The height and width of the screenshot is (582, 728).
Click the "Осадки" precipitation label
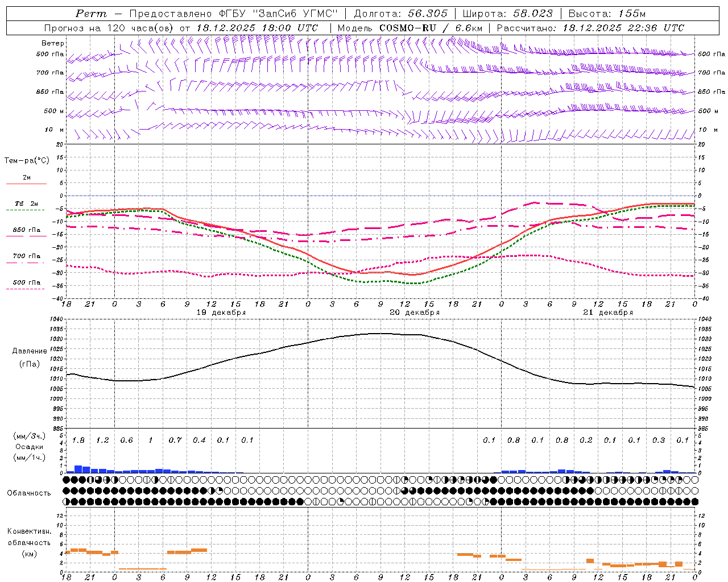28,447
